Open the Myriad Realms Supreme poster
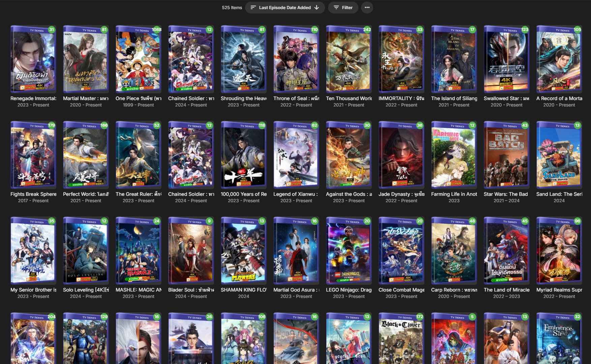The width and height of the screenshot is (591, 364). (559, 251)
